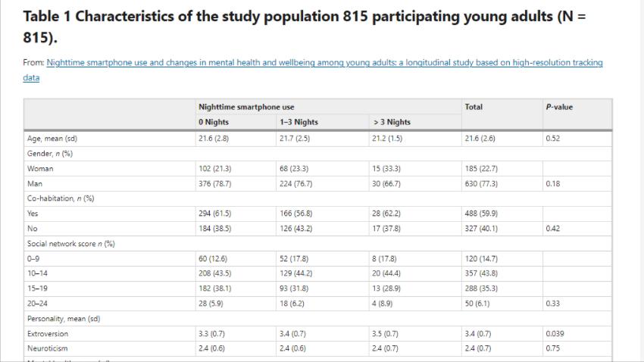Click the Woman row label
Screen dimensions: 644x362
point(40,169)
